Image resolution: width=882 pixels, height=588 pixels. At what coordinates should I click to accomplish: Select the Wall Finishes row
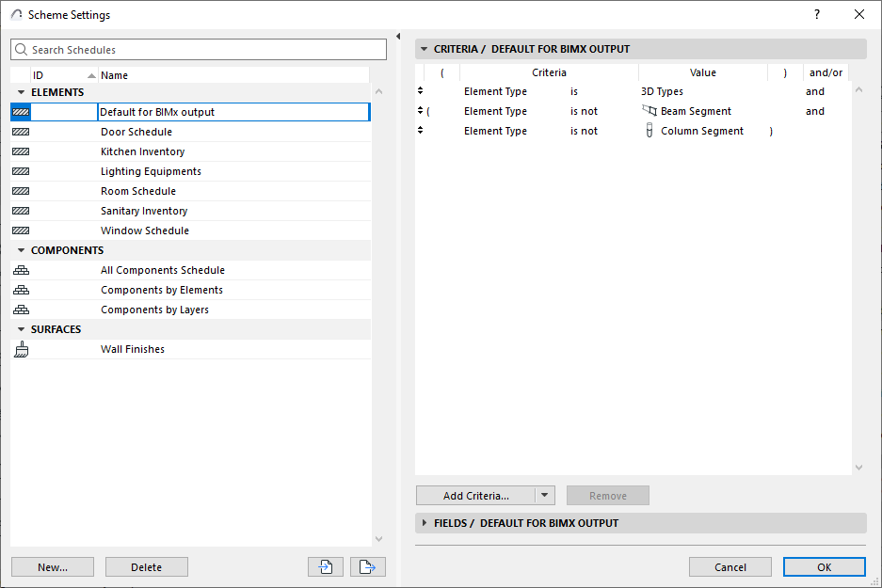coord(191,349)
